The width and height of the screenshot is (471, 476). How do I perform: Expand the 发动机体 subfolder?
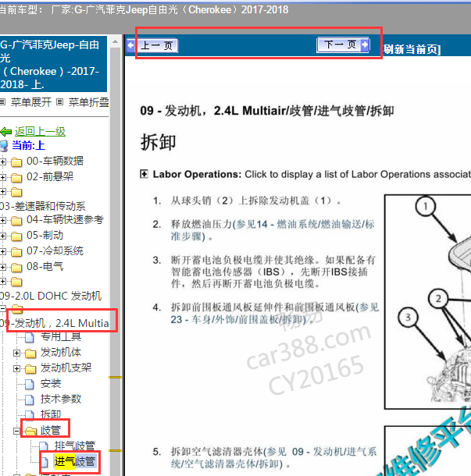[x=16, y=353]
